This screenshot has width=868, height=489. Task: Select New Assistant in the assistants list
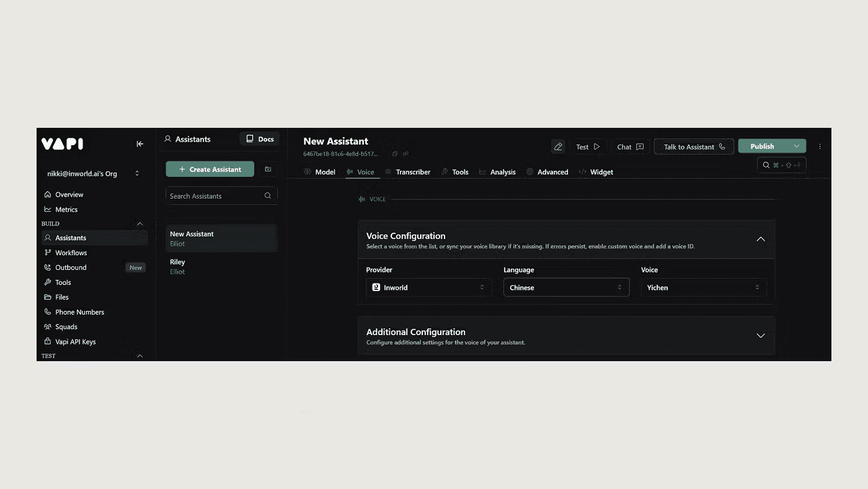(221, 238)
